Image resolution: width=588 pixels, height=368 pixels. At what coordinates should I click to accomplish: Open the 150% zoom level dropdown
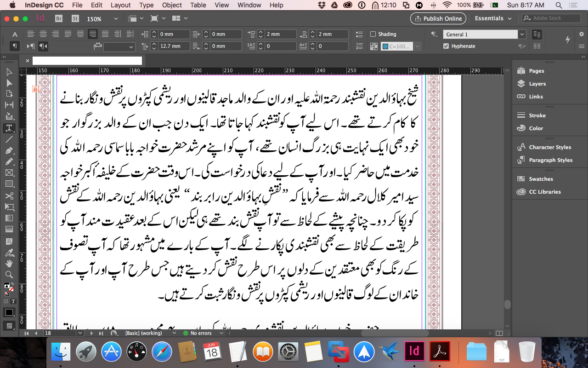(116, 19)
